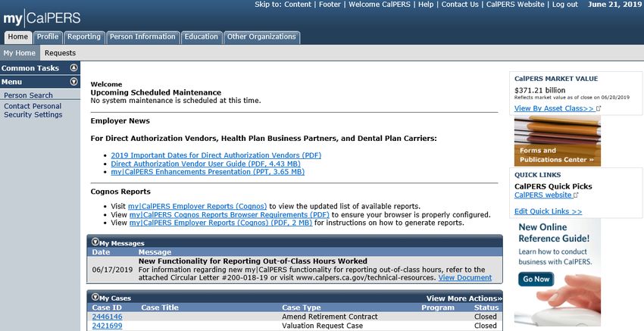
Task: Open Contact Personal Security Settings
Action: (x=33, y=111)
